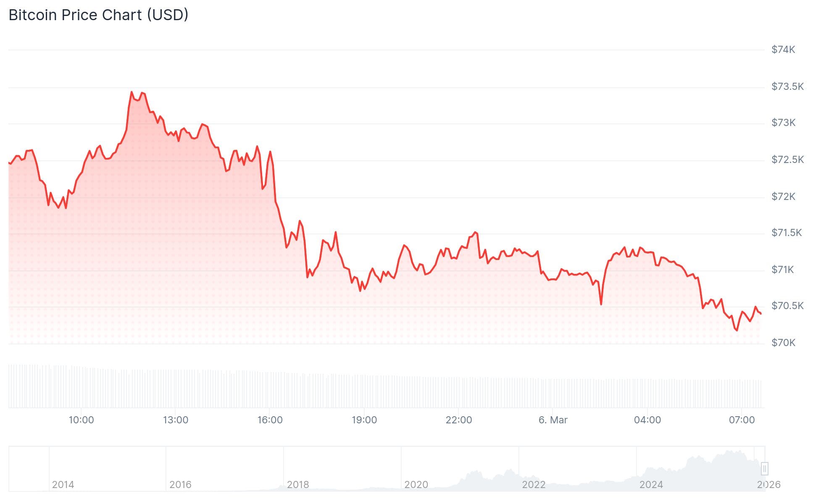
Task: Select the $72K label on price axis
Action: pos(783,197)
